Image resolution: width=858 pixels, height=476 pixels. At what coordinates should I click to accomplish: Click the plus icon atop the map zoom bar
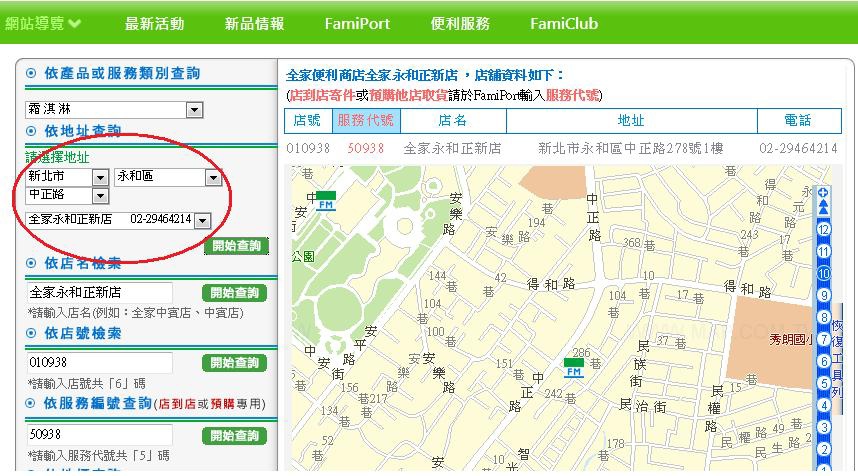click(x=823, y=192)
